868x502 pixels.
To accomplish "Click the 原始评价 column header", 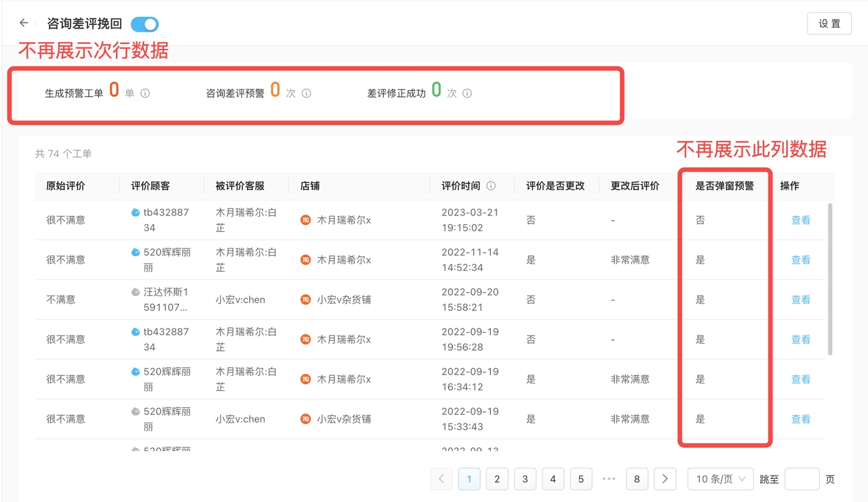I will click(x=66, y=186).
